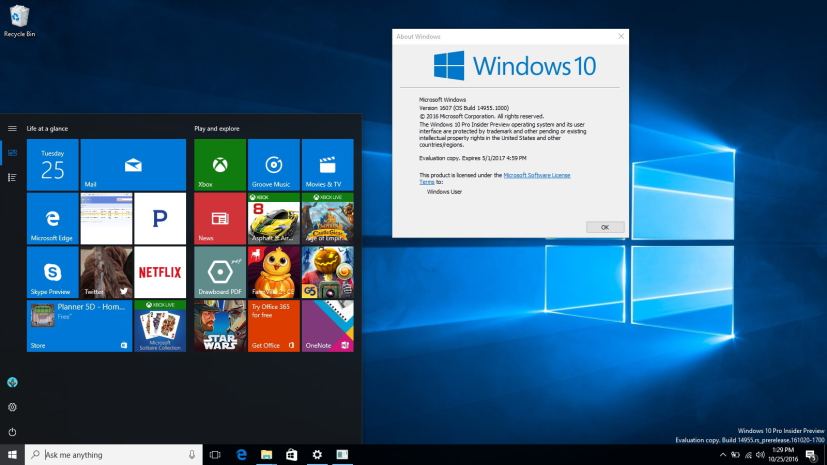Open Settings gear in Start sidebar
The width and height of the screenshot is (827, 465).
12,407
